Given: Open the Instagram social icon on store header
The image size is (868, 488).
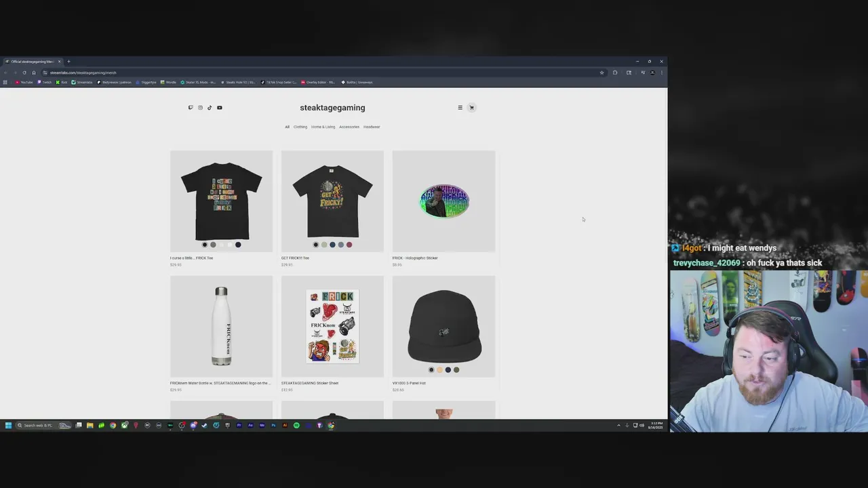Looking at the screenshot, I should 200,108.
